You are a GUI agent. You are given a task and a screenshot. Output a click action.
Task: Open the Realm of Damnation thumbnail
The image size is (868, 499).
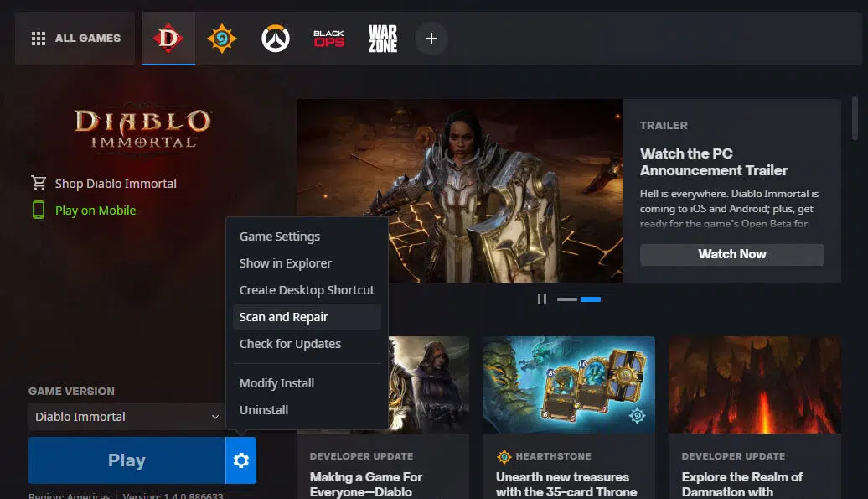(755, 385)
